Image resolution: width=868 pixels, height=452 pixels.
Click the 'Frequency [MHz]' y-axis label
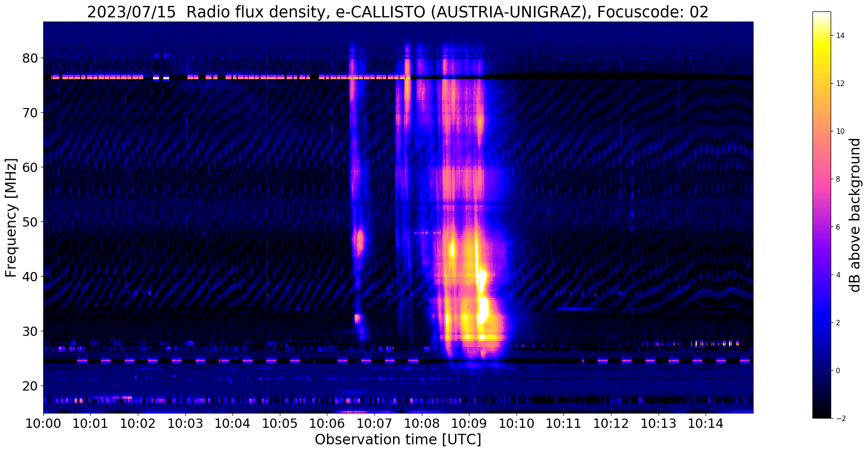pyautogui.click(x=11, y=218)
